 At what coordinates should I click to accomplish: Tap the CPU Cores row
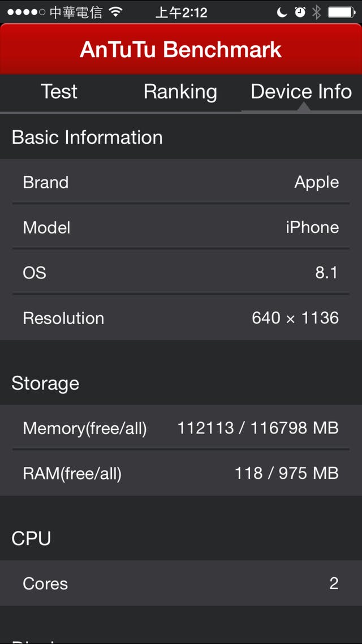click(181, 583)
